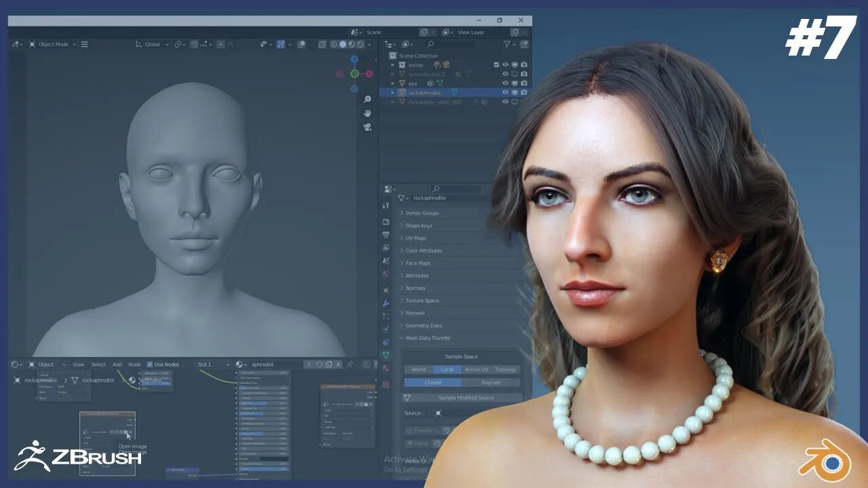Switch viewport shading to wireframe

point(334,44)
